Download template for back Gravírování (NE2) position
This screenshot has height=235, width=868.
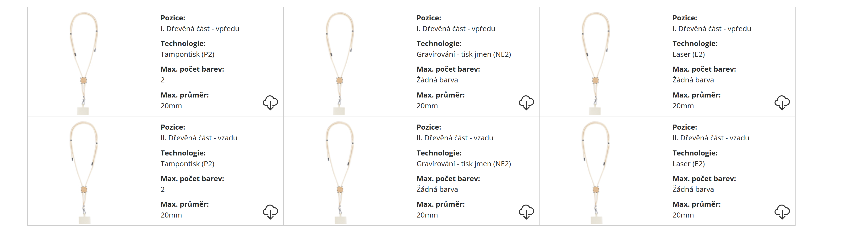point(526,212)
